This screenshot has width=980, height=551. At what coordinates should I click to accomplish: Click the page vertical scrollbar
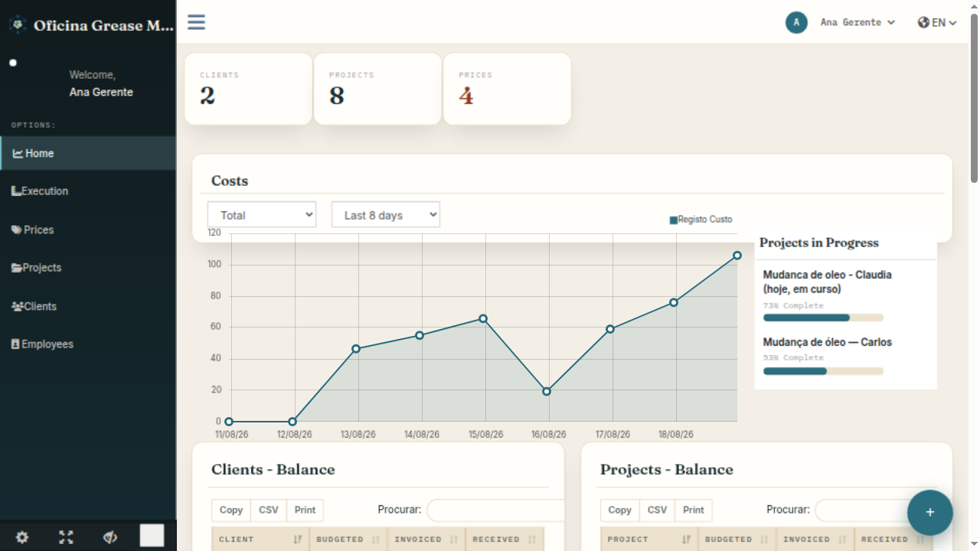click(x=974, y=98)
